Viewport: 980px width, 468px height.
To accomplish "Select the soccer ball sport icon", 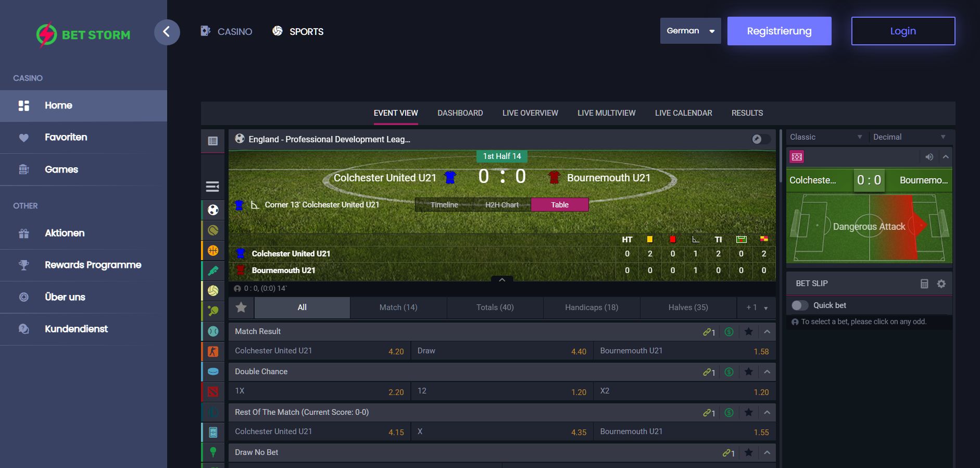I will [x=213, y=210].
